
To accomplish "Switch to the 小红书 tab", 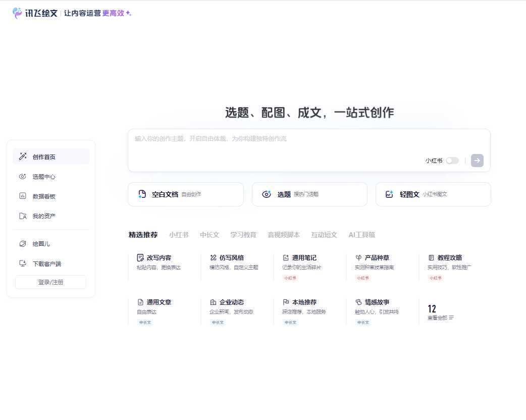I will coord(179,234).
